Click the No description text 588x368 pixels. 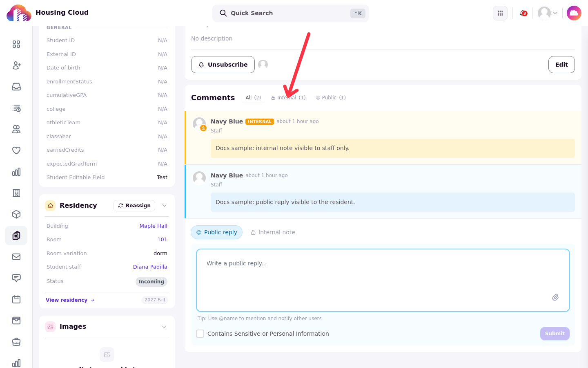212,38
